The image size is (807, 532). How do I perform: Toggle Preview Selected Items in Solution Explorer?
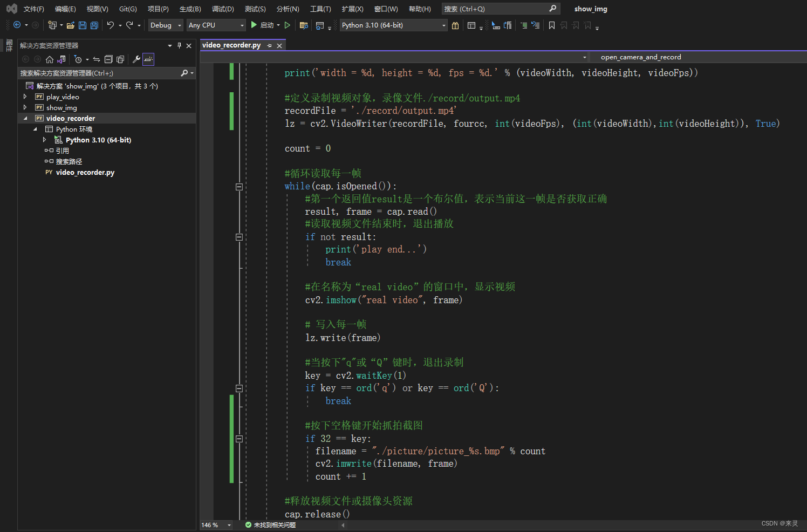click(120, 59)
